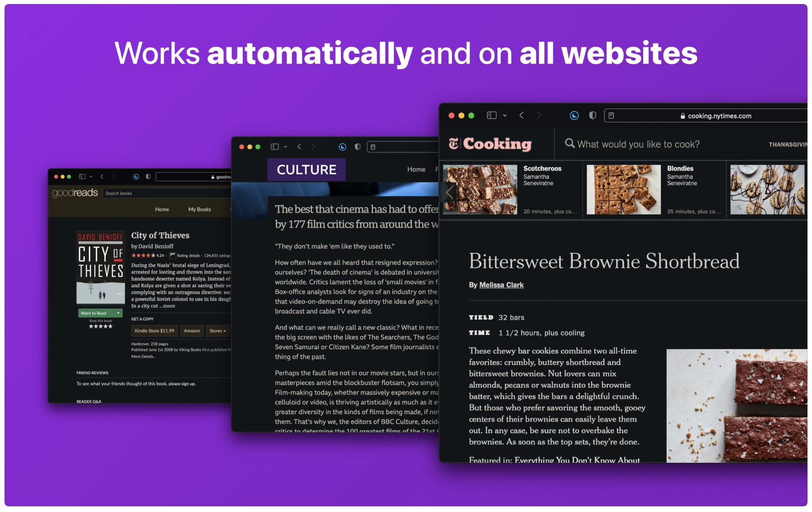Toggle the sidebar icon in Cooking window
Screen dimensions: 812x512
click(x=491, y=115)
